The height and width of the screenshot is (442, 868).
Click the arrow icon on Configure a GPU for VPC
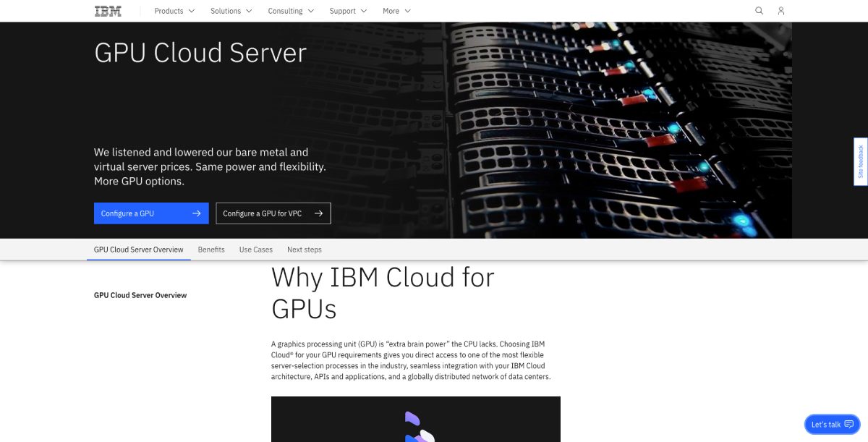click(318, 213)
